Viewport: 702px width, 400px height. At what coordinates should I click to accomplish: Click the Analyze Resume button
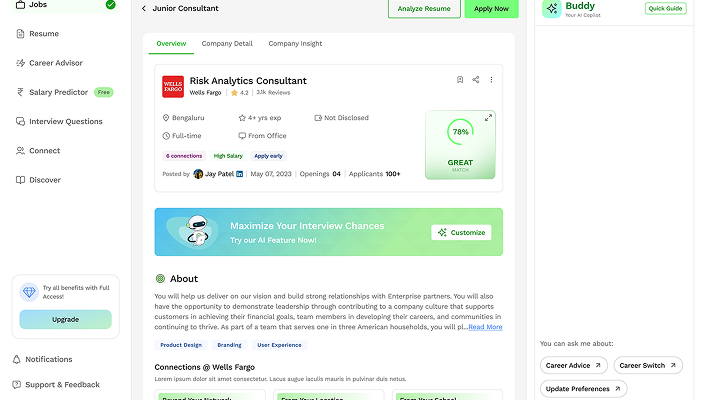pyautogui.click(x=424, y=9)
